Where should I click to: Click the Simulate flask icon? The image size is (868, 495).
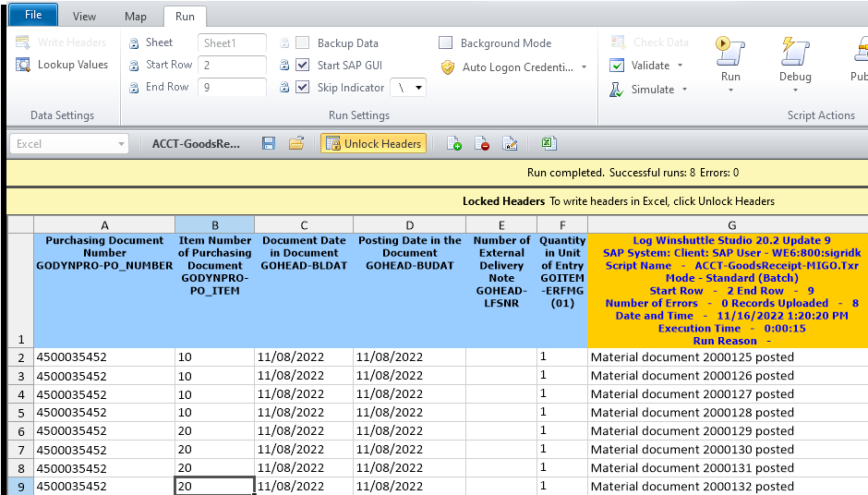point(617,90)
